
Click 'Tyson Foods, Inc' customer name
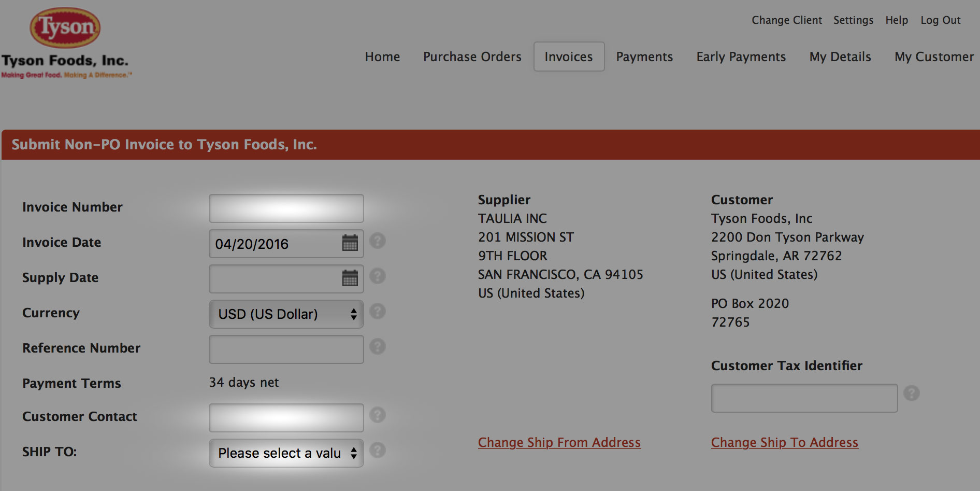pos(761,219)
